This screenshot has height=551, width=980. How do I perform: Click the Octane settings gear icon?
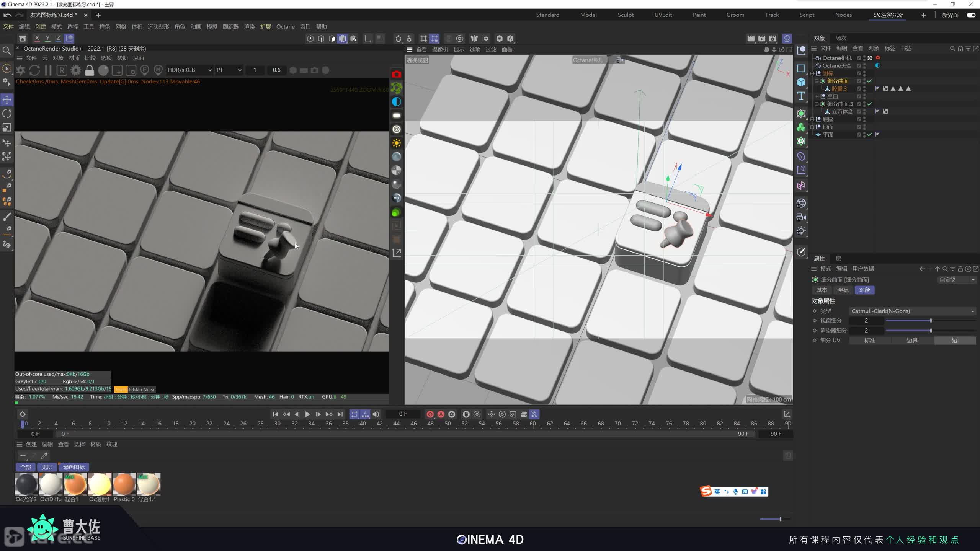point(76,70)
